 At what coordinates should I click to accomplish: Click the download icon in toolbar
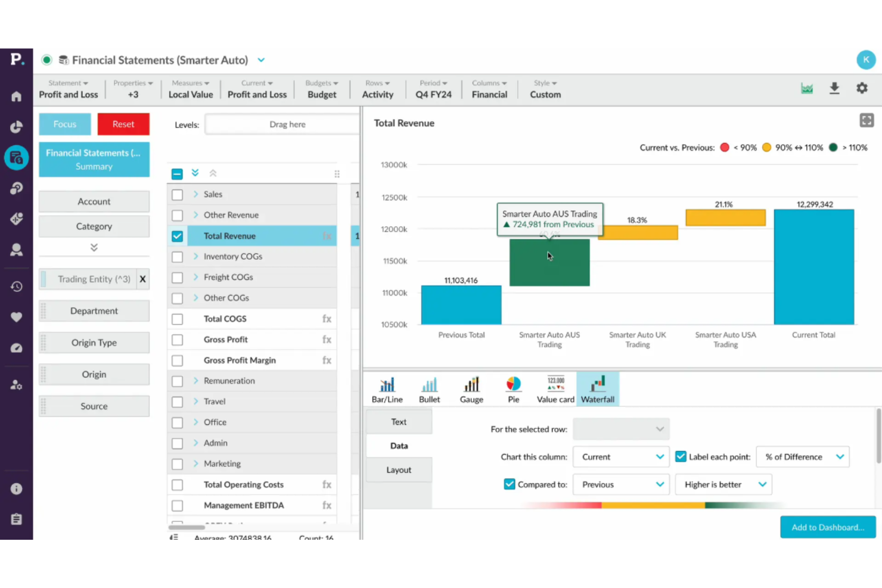(834, 88)
